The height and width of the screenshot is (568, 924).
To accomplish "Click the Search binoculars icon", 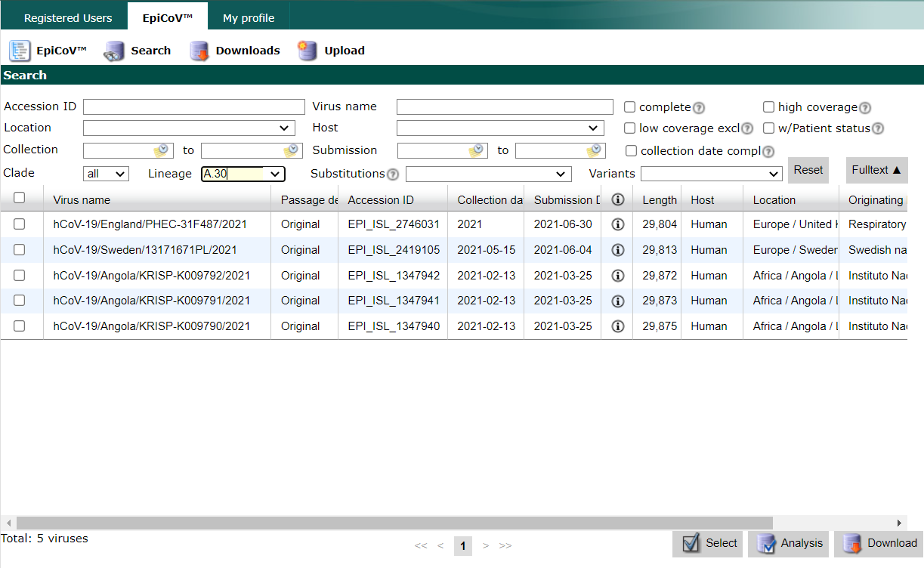I will coord(114,51).
